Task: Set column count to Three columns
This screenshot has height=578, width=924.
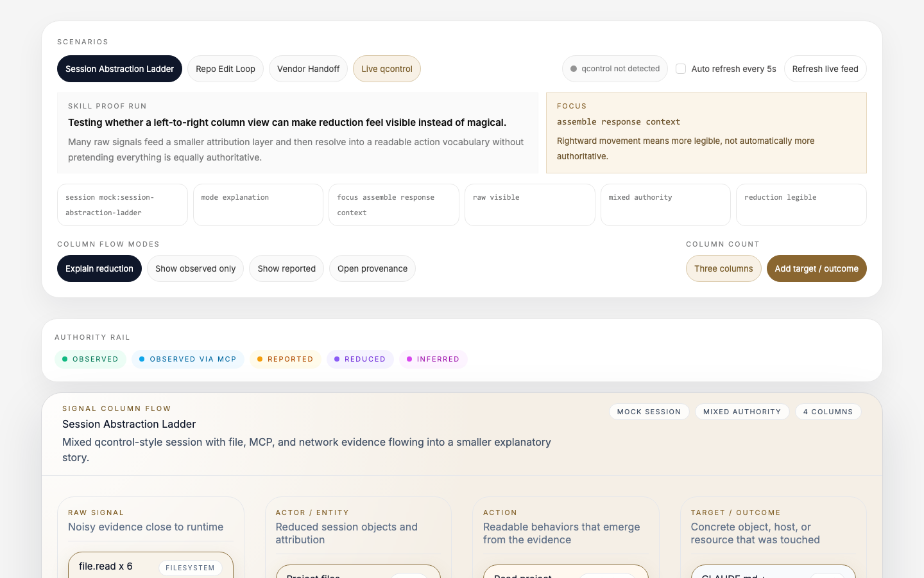Action: pos(723,268)
